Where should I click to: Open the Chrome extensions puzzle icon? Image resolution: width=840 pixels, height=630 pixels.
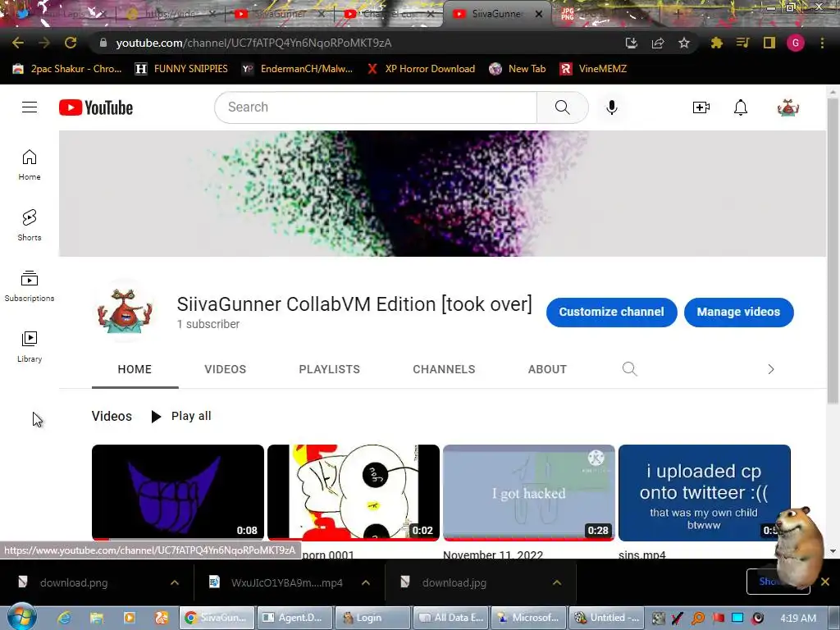click(x=716, y=43)
